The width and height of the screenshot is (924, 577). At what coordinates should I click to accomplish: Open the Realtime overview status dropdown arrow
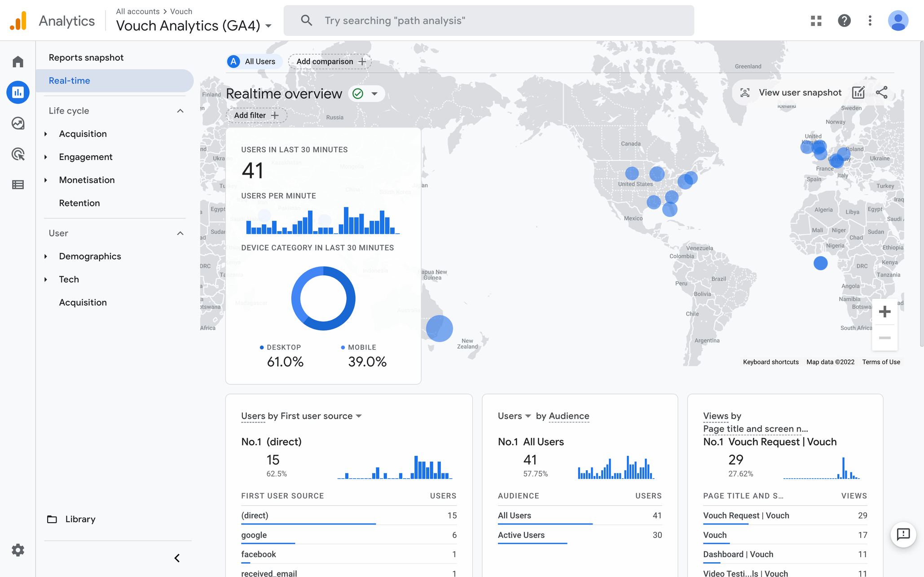click(374, 94)
